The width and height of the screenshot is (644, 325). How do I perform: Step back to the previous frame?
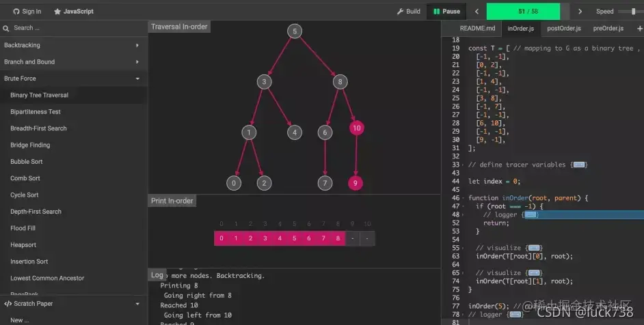477,12
